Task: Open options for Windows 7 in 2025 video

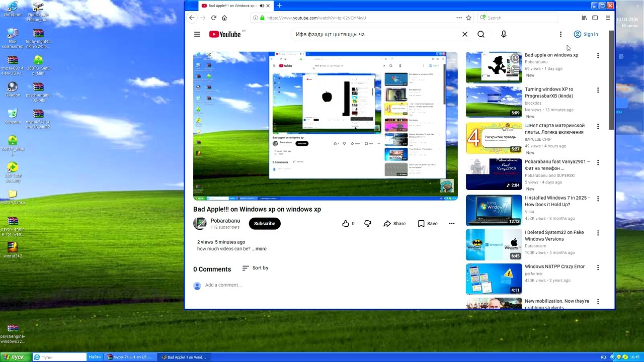Action: coord(598,199)
